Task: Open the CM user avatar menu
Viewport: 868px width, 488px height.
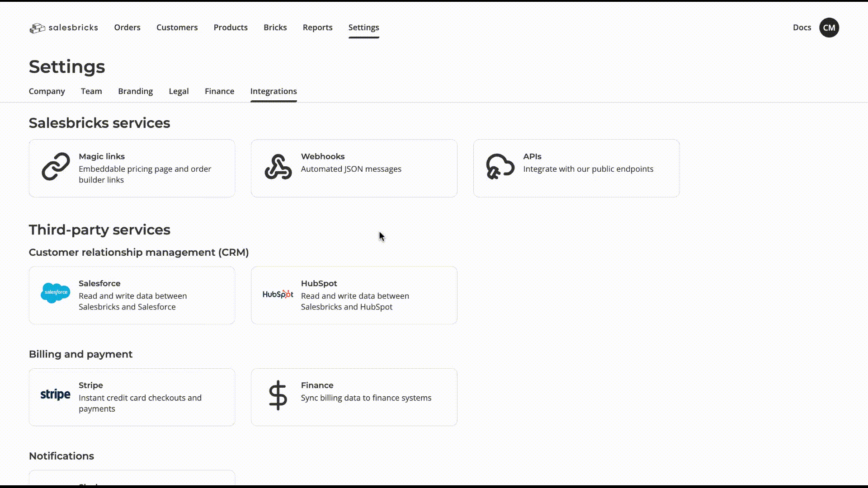Action: click(829, 28)
